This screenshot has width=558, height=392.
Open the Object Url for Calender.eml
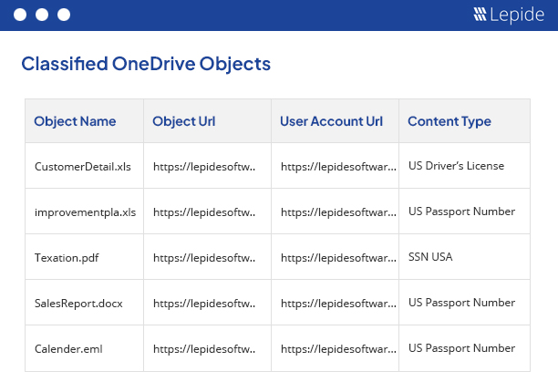204,348
